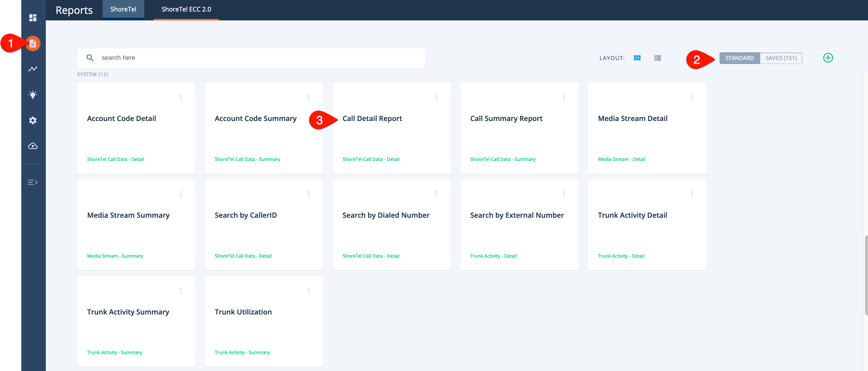Viewport: 868px width, 371px height.
Task: Switch to the ShoreTel ECC 2.0 tab
Action: click(x=186, y=9)
